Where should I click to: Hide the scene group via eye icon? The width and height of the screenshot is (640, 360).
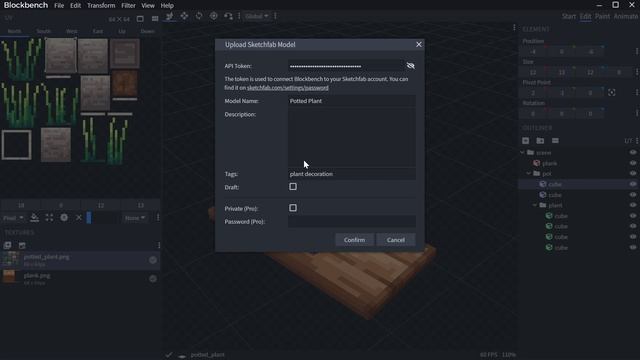click(x=633, y=152)
